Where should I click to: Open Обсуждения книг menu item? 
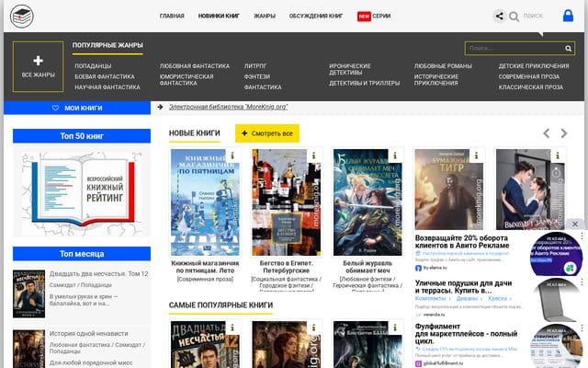click(x=316, y=16)
